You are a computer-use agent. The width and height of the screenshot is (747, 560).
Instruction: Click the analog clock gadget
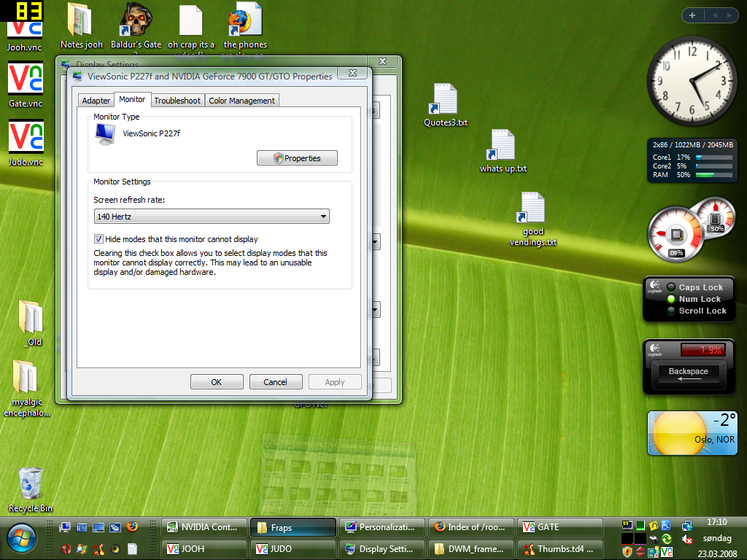(x=692, y=81)
